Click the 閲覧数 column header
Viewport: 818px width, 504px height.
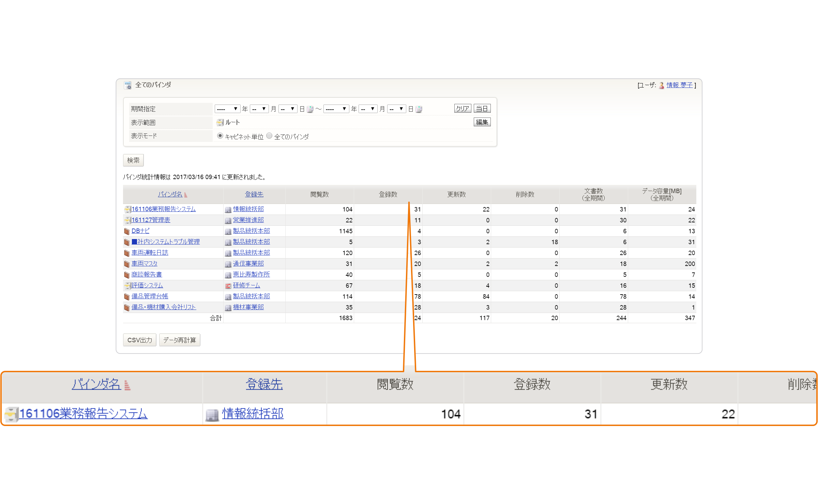[319, 194]
